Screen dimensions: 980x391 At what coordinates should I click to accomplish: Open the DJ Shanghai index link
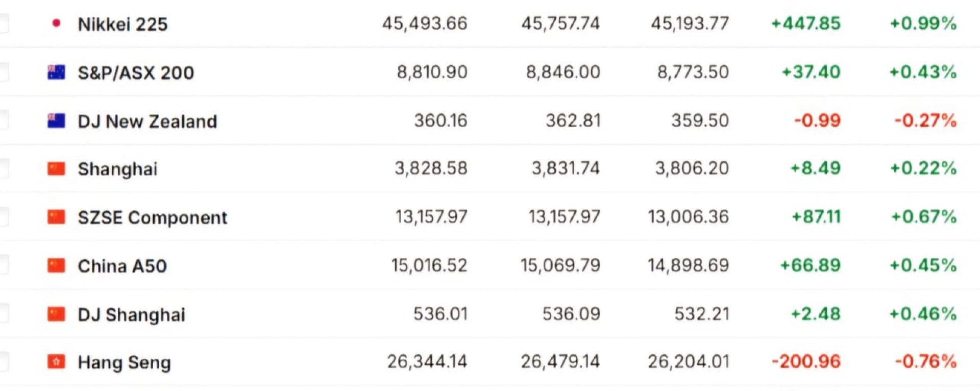[x=131, y=314]
